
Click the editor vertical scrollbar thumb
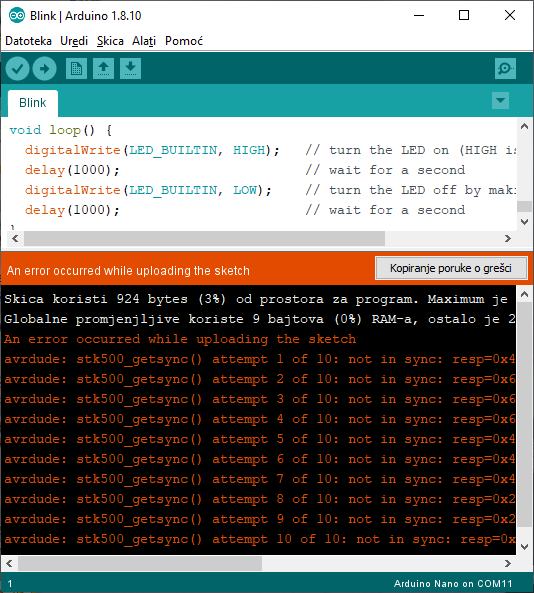(x=524, y=206)
